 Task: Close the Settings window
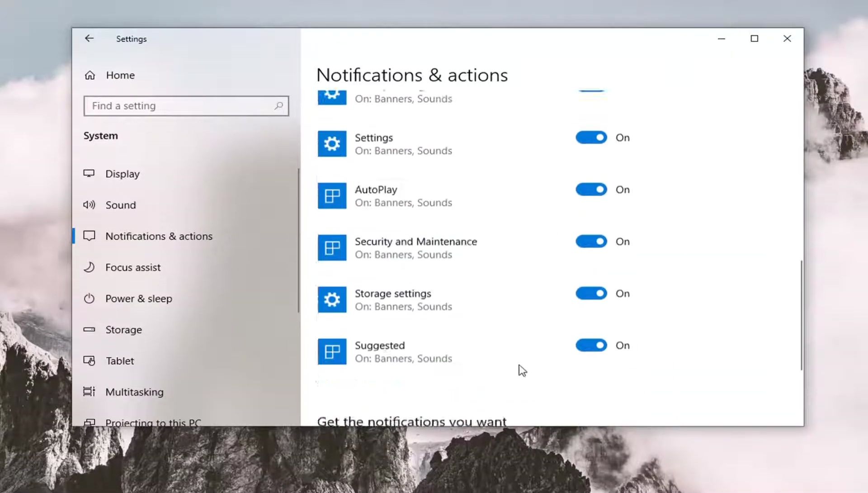point(787,38)
